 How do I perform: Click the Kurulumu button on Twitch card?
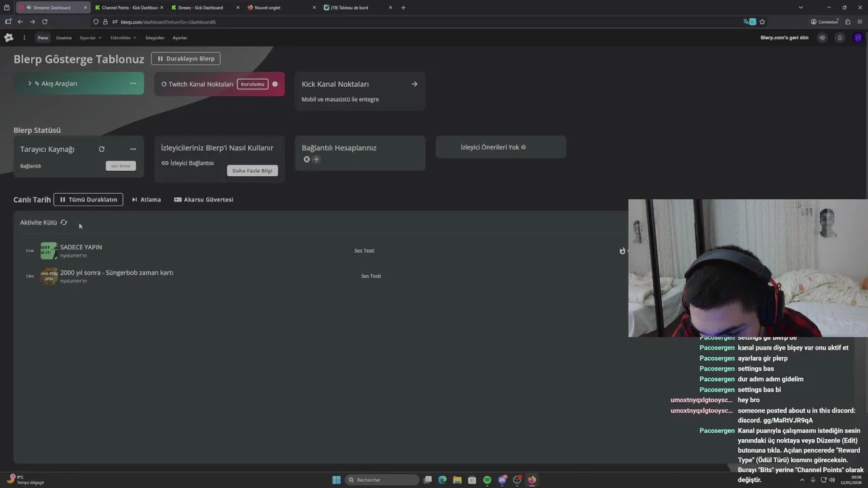[252, 84]
